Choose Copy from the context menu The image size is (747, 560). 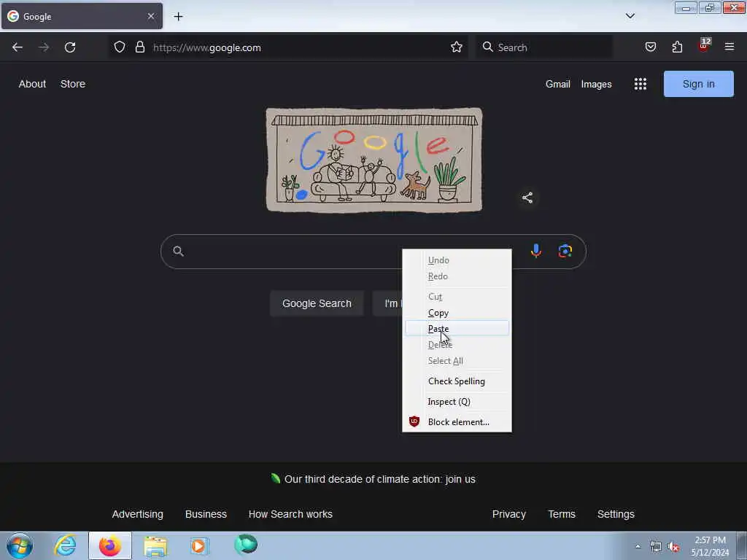coord(457,313)
